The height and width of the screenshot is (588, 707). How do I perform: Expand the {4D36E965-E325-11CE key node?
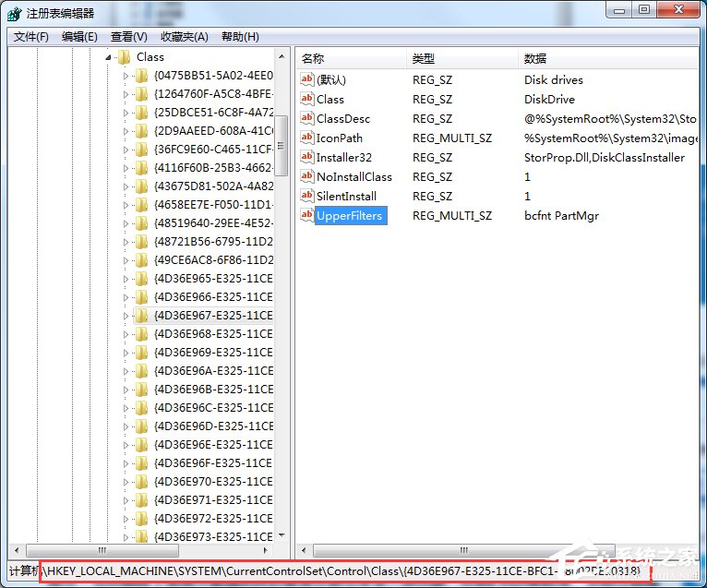point(126,279)
